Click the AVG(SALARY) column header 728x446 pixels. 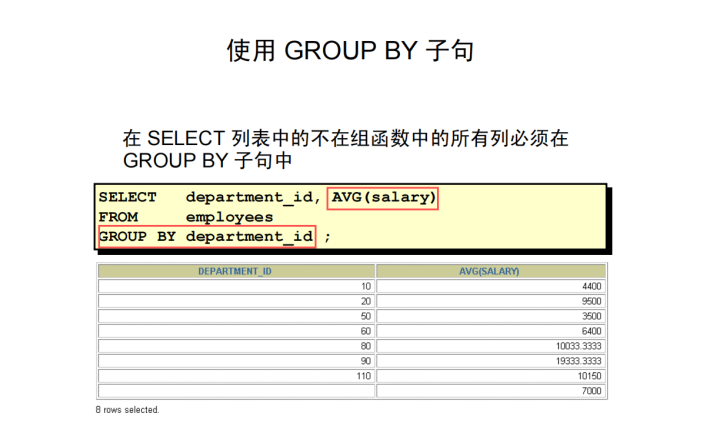point(491,271)
